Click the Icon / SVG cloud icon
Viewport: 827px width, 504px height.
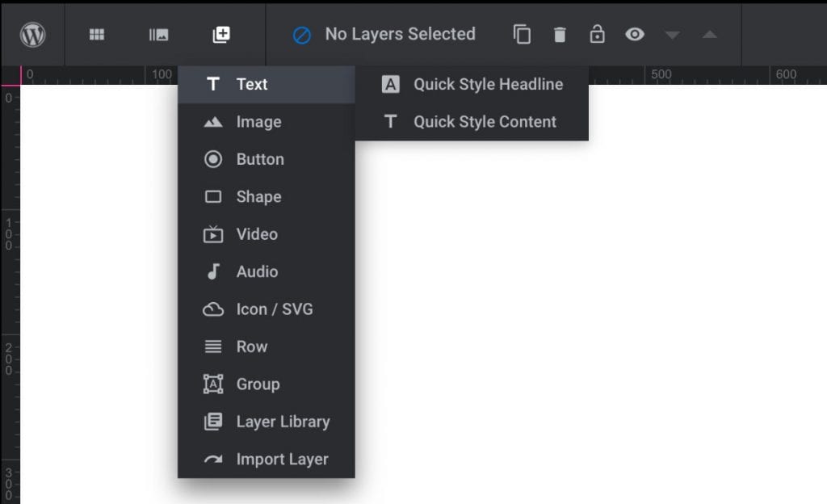pos(213,309)
